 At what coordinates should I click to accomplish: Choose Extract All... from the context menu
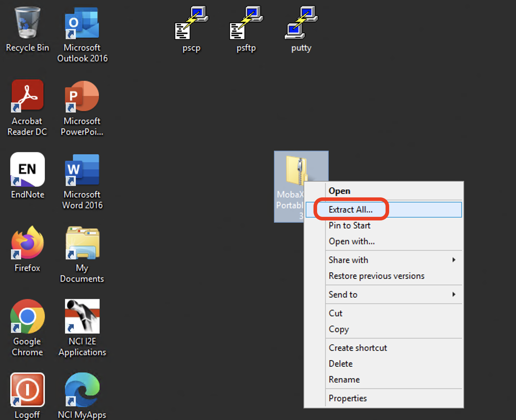(x=351, y=210)
